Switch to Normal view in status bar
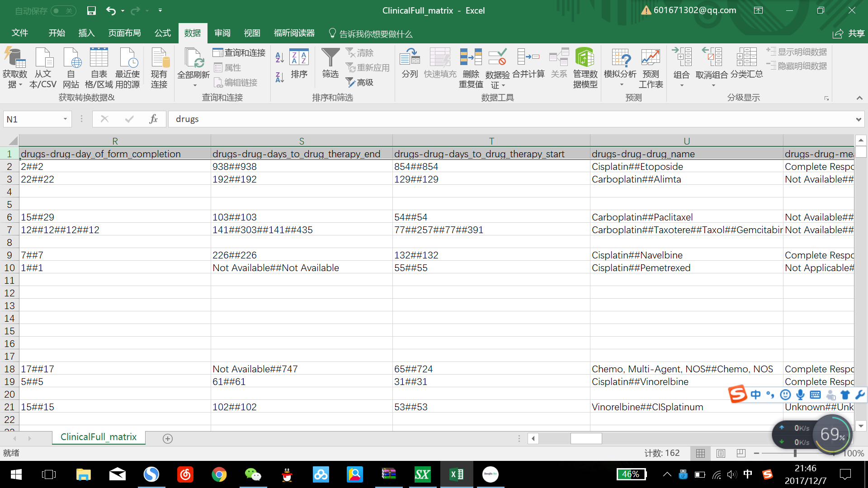Viewport: 868px width, 488px height. click(700, 453)
